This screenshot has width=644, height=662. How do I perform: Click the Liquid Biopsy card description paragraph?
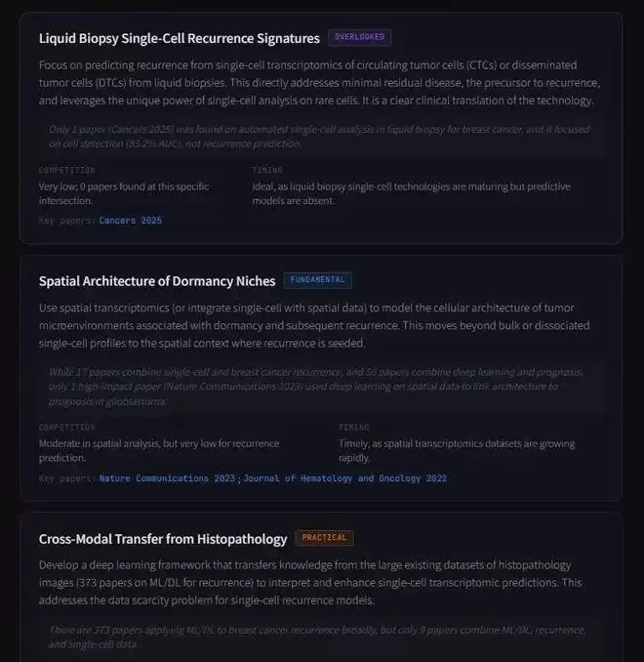tap(320, 83)
